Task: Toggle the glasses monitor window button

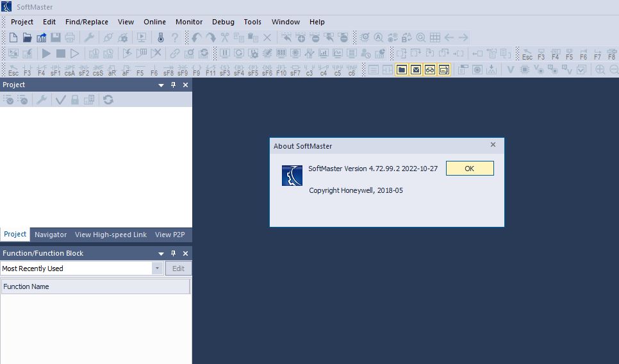Action: (x=430, y=70)
